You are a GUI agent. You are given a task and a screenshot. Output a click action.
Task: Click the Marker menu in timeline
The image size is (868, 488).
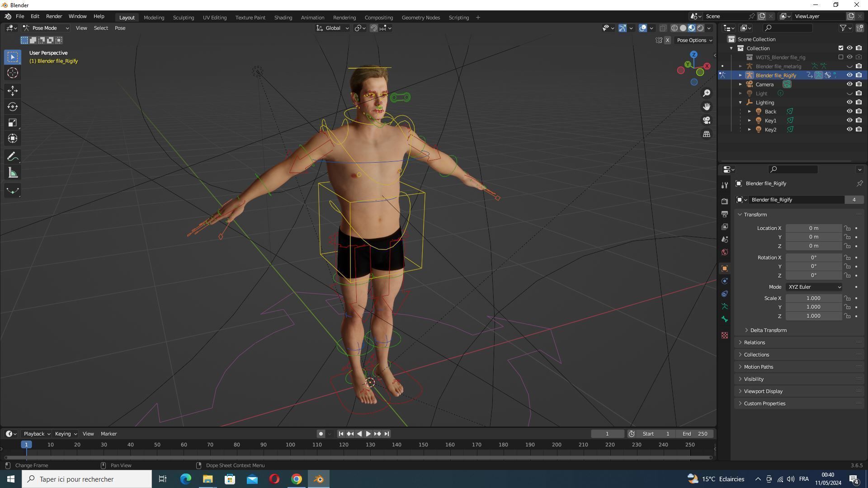tap(108, 434)
